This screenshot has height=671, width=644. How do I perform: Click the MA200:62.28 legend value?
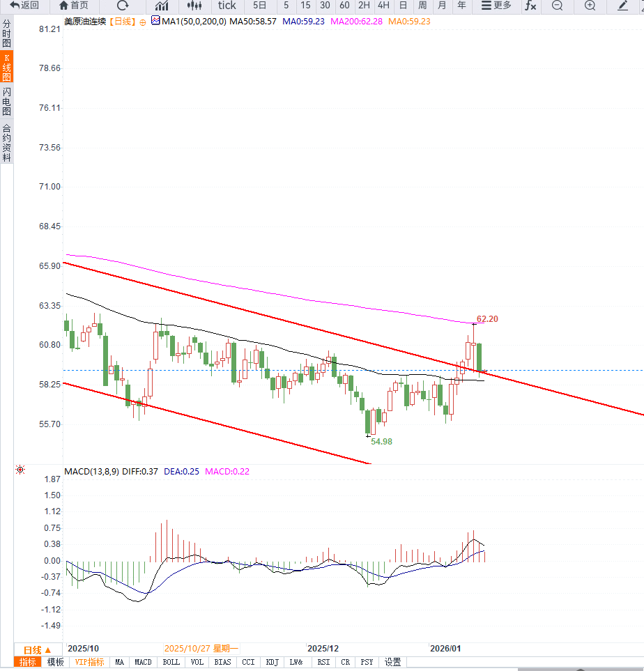[356, 22]
